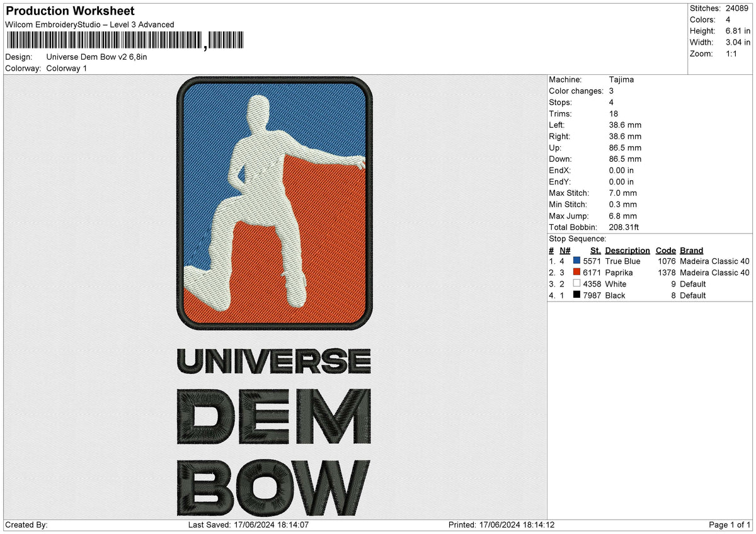
Task: Click the "Printed: 17/06/2024 18:14:12" footer
Action: coord(501,525)
